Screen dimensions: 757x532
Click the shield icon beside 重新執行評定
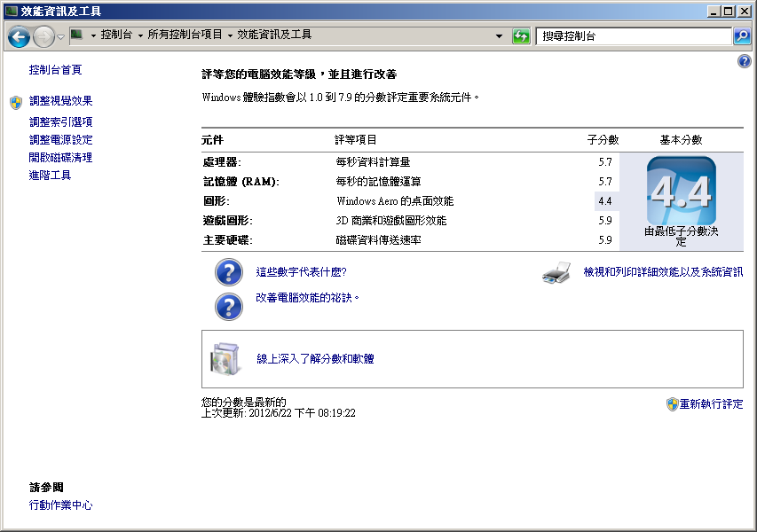point(672,404)
